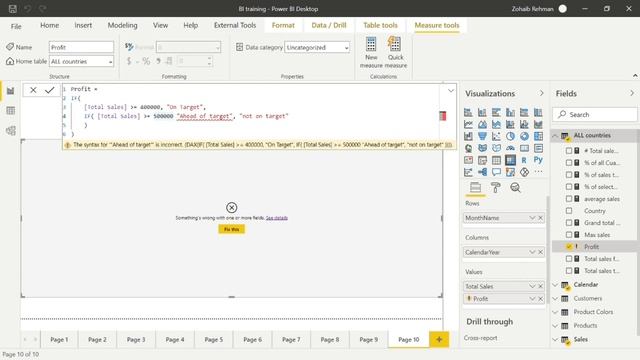Check the Country field
640x360 pixels.
(569, 211)
